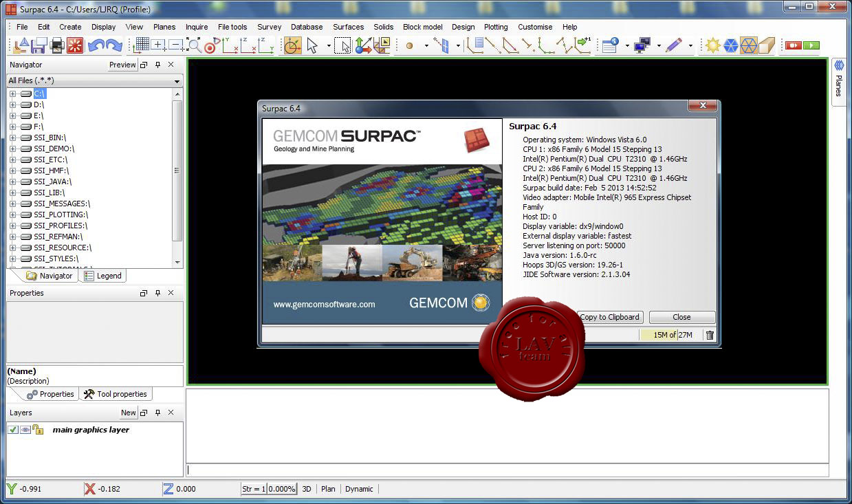This screenshot has height=504, width=852.
Task: Toggle the 3D mode in status bar
Action: (307, 489)
